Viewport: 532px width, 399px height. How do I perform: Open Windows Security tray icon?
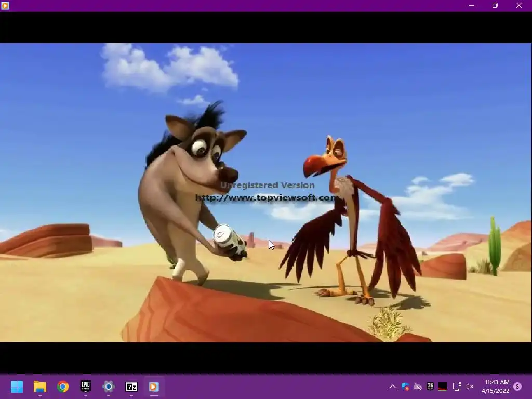[405, 387]
